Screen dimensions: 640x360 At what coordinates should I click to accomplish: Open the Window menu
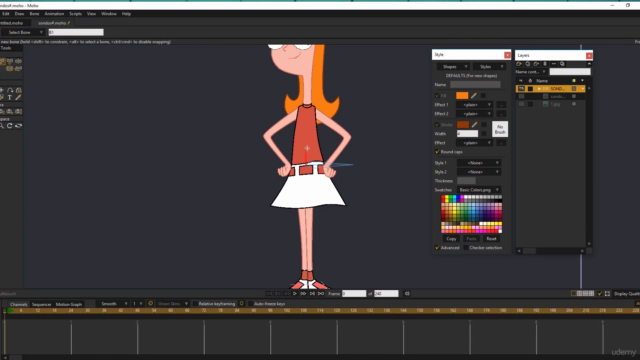point(109,14)
